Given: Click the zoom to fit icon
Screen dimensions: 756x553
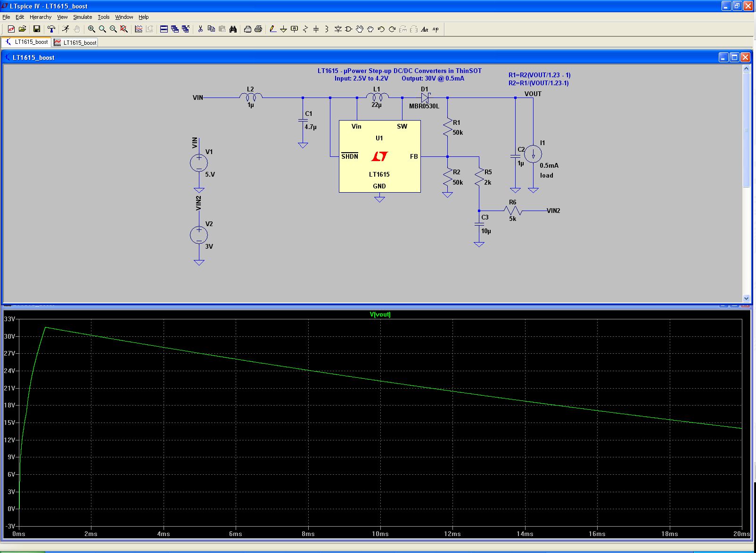Looking at the screenshot, I should [x=124, y=29].
